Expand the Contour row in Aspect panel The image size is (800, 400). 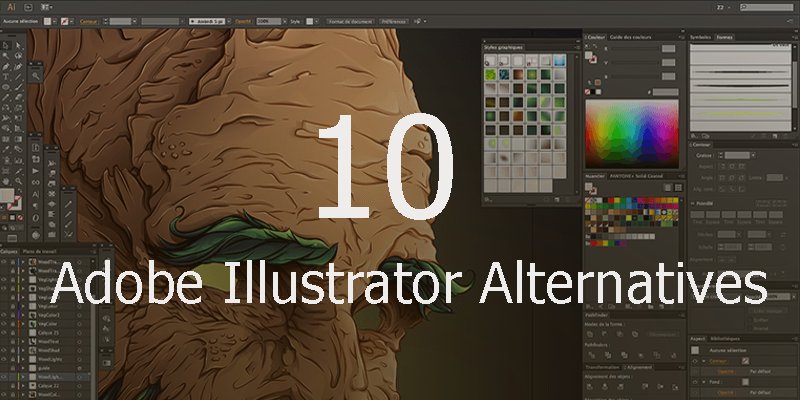[704, 361]
